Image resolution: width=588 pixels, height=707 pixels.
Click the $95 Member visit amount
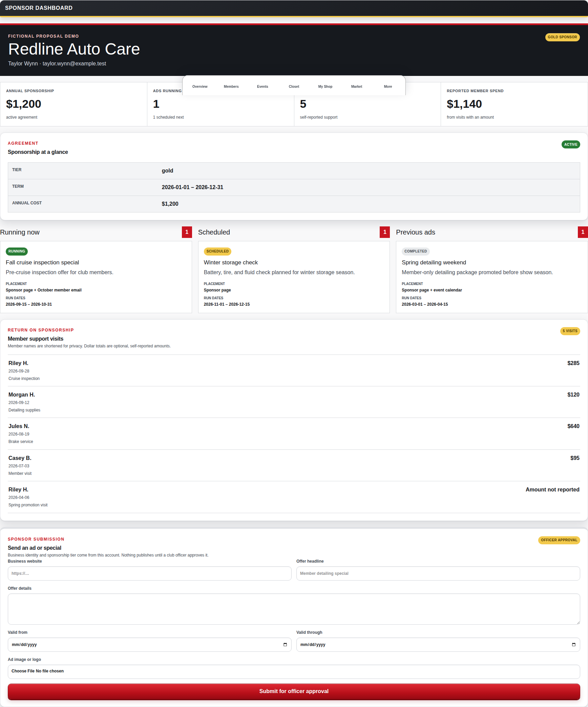(x=575, y=458)
